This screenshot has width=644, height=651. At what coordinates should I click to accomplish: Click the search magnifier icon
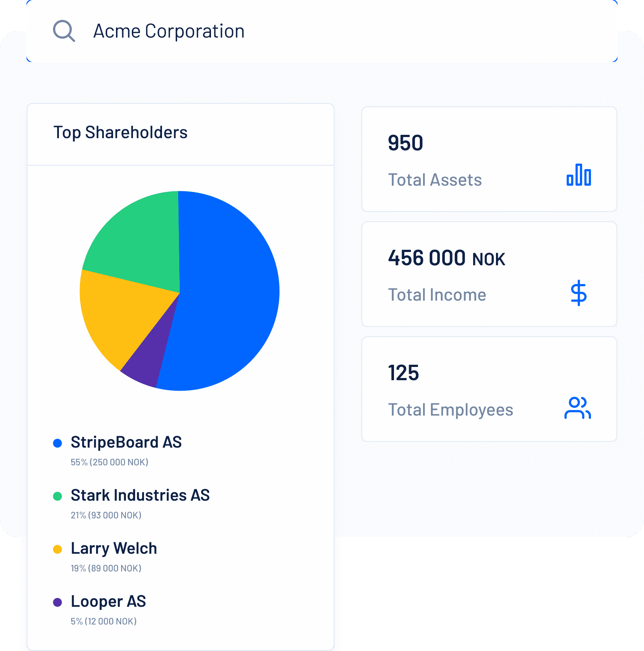pyautogui.click(x=64, y=31)
